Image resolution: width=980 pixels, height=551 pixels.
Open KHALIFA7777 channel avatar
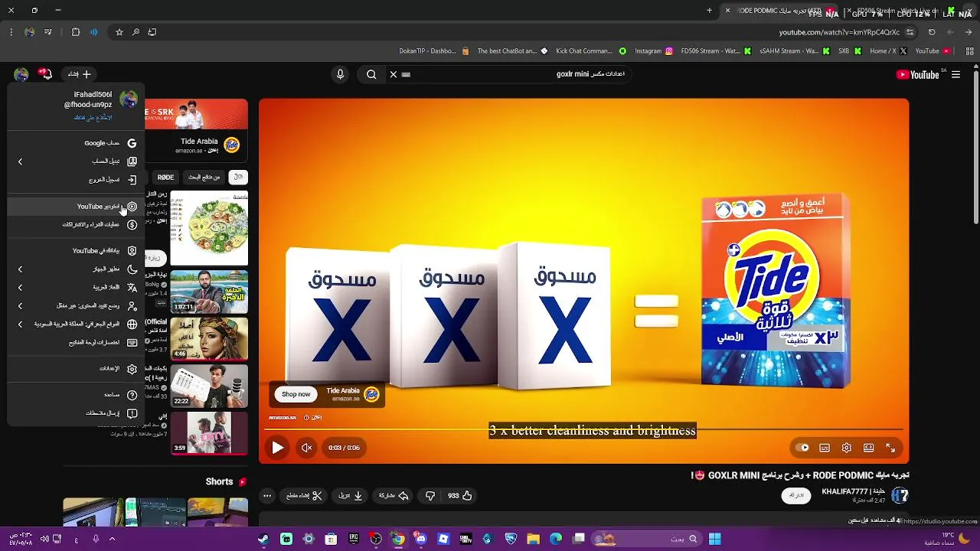click(900, 496)
